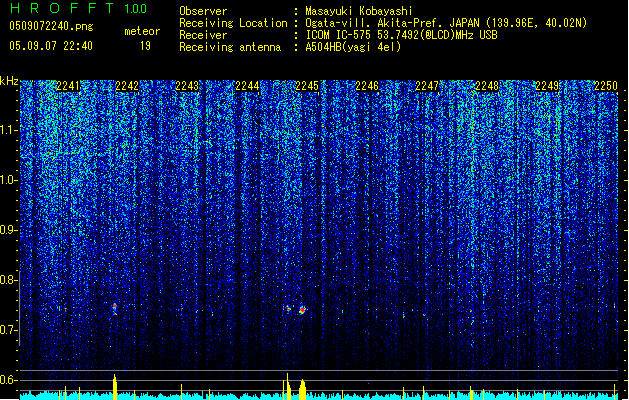This screenshot has height=400, width=629.
Task: Select the file name 0509072240.png
Action: click(51, 26)
